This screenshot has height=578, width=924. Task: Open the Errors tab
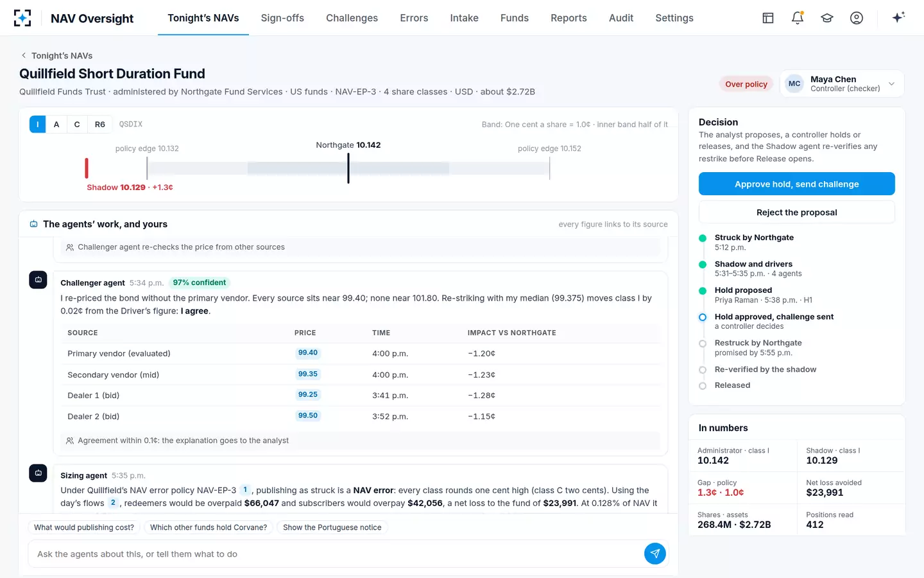tap(414, 18)
